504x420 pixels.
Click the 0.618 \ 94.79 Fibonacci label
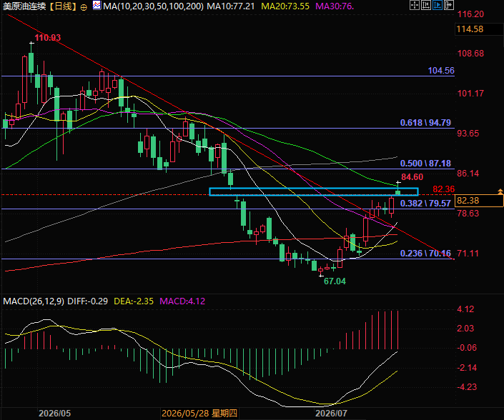click(x=425, y=123)
